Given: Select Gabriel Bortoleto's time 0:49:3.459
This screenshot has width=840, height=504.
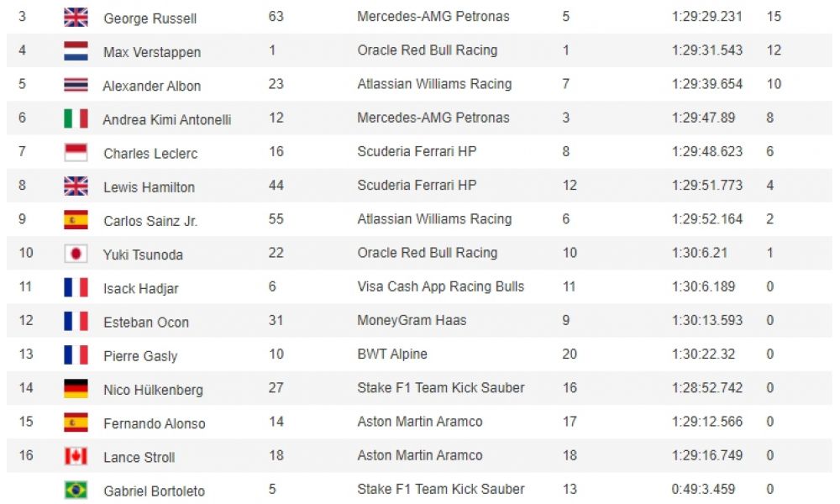Looking at the screenshot, I should click(703, 489).
